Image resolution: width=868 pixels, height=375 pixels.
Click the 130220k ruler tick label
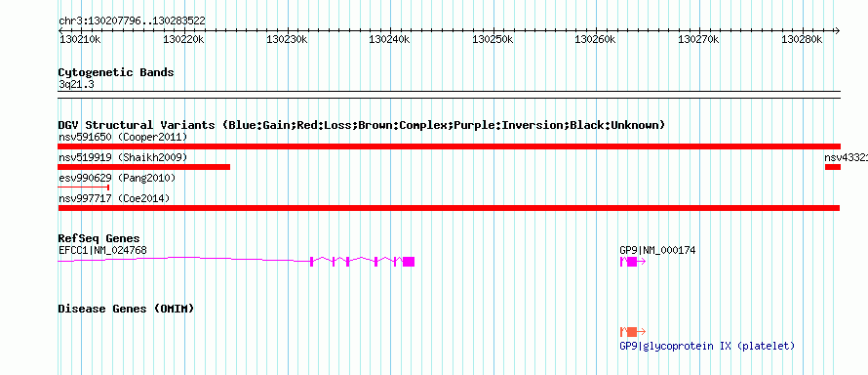pos(183,39)
